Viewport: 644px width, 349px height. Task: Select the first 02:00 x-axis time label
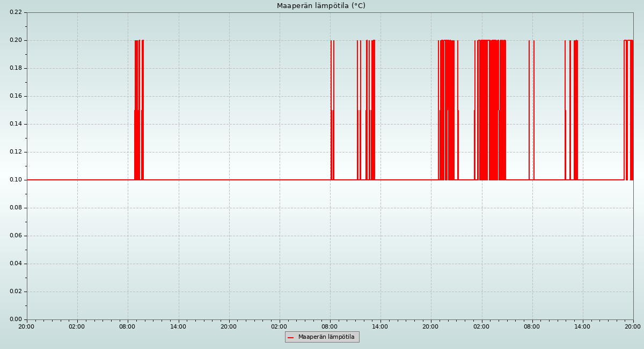(77, 326)
